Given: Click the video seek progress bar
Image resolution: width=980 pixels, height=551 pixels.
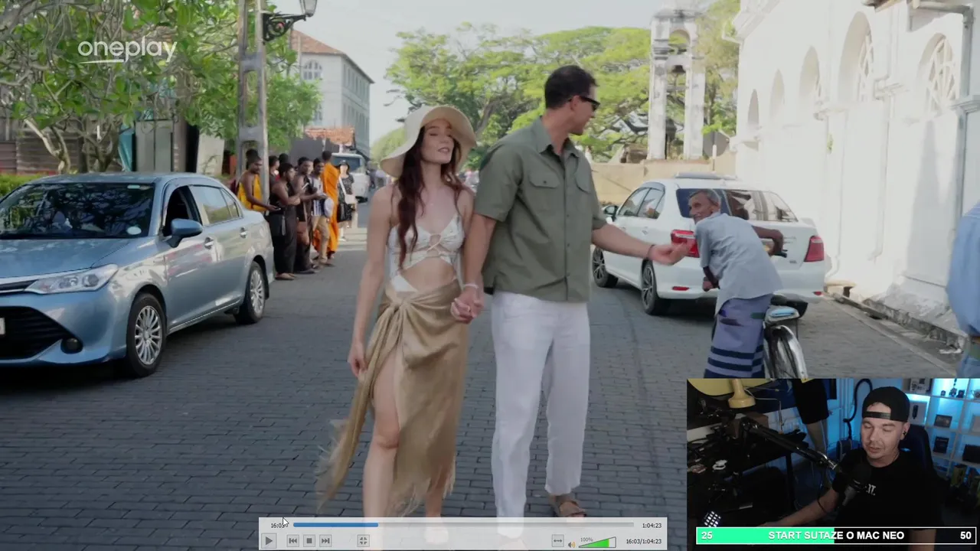Looking at the screenshot, I should 463,525.
